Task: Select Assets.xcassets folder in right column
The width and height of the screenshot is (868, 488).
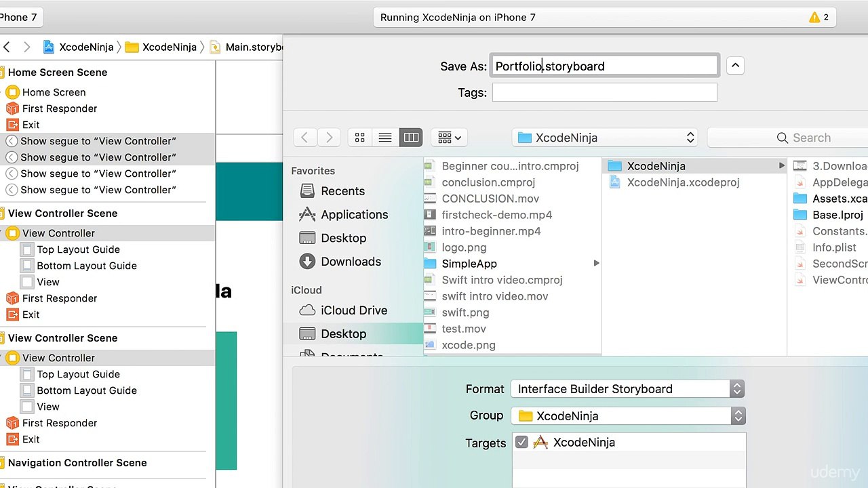Action: [x=831, y=199]
